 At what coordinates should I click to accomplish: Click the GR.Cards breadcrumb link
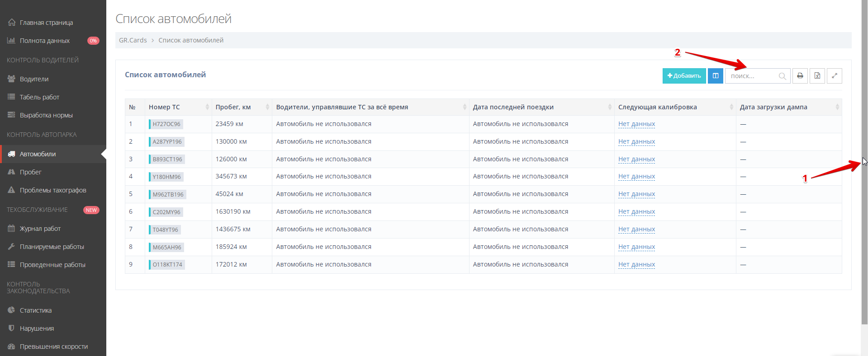click(133, 40)
